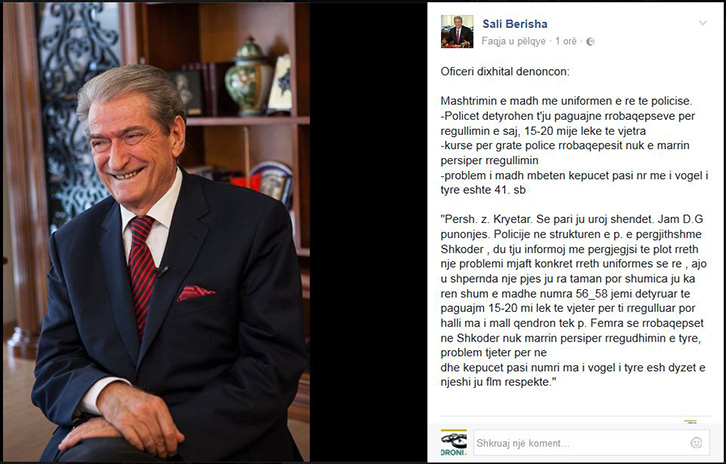The image size is (726, 464).
Task: Click the globe public privacy icon
Action: pyautogui.click(x=590, y=42)
